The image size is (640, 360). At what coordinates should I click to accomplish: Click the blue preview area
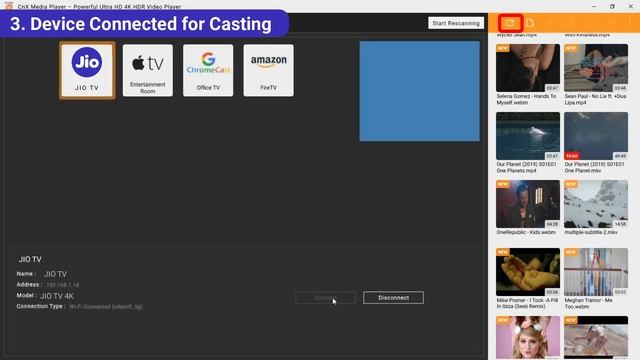click(419, 91)
